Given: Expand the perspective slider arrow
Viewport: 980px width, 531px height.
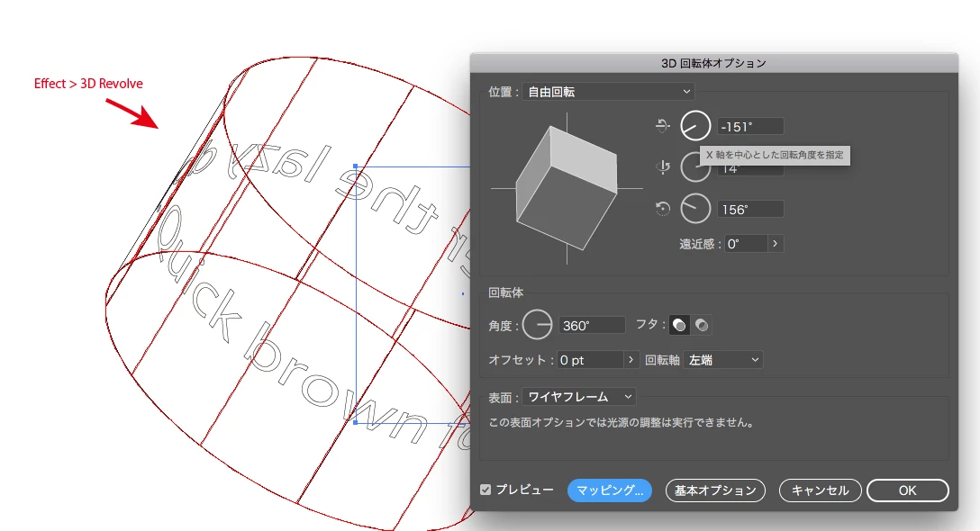Looking at the screenshot, I should (775, 244).
